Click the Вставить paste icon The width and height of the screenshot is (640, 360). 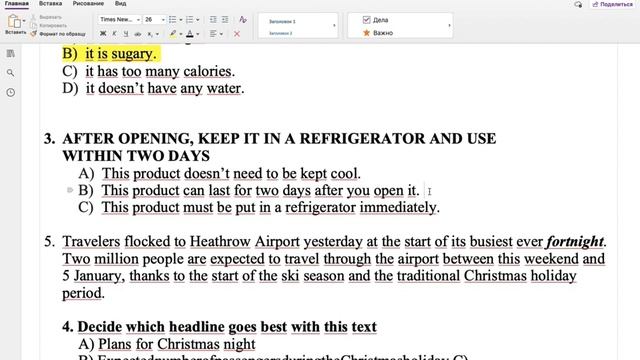pos(14,21)
